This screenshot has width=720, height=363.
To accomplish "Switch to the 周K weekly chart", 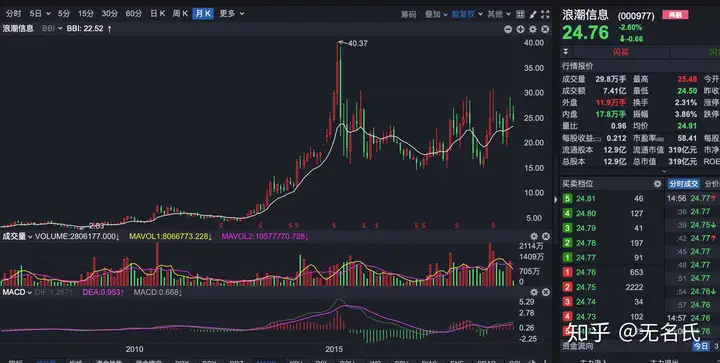I will point(180,14).
